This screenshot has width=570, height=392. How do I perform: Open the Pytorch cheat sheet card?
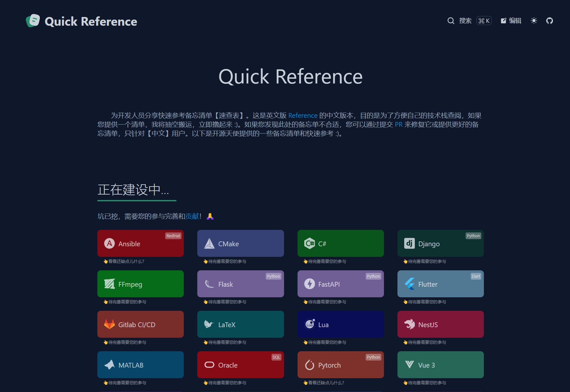pos(341,365)
